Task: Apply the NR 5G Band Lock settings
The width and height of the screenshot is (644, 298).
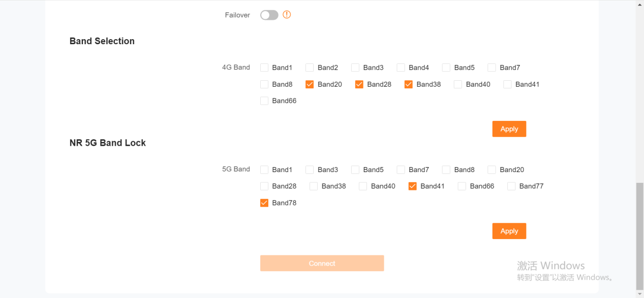Action: click(509, 231)
